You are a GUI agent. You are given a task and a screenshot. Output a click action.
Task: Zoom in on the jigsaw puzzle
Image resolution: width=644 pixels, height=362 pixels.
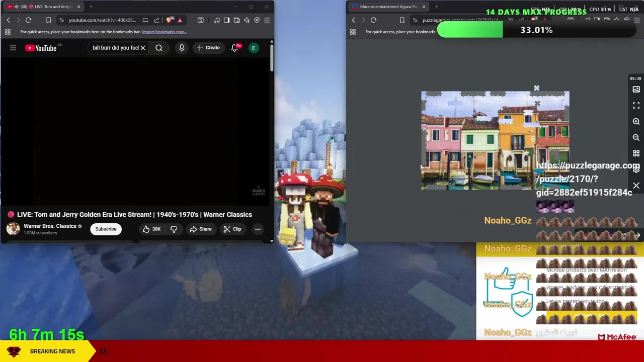coord(636,122)
